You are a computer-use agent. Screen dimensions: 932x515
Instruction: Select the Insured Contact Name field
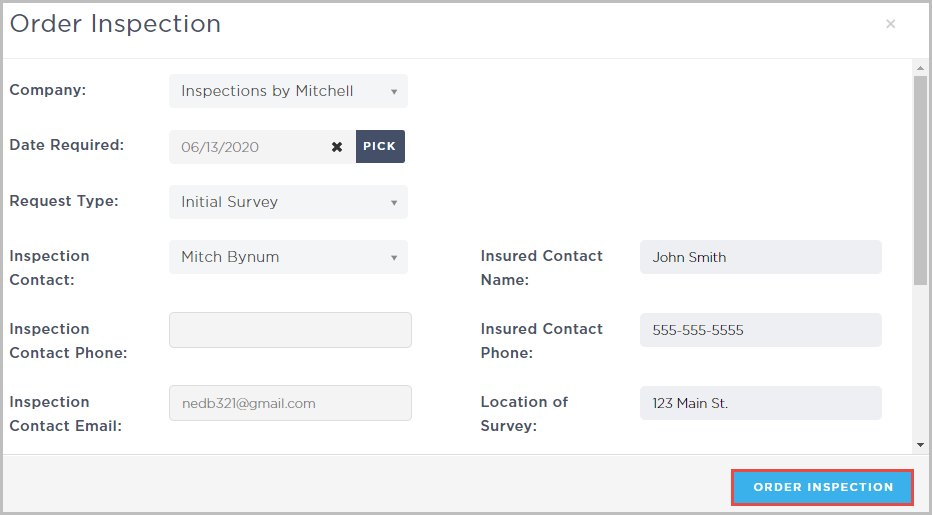[x=760, y=257]
